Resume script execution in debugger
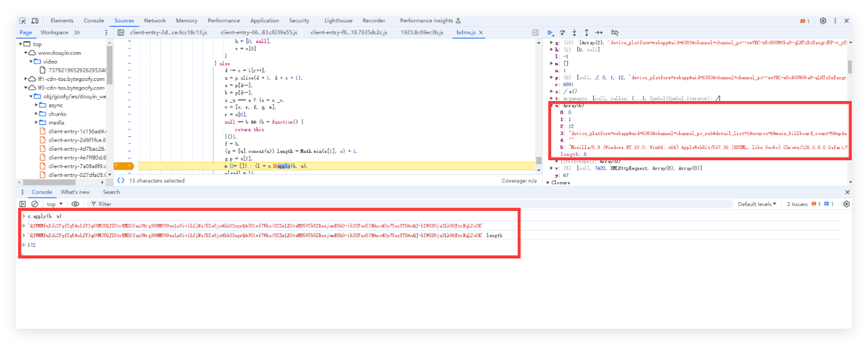Image resolution: width=868 pixels, height=345 pixels. (551, 32)
